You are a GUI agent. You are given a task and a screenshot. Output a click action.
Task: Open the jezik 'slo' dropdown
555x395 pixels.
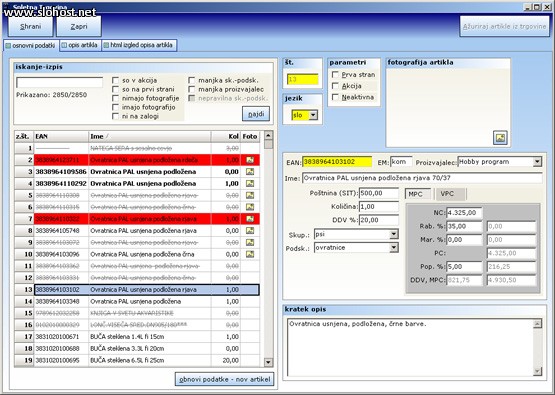coord(313,115)
